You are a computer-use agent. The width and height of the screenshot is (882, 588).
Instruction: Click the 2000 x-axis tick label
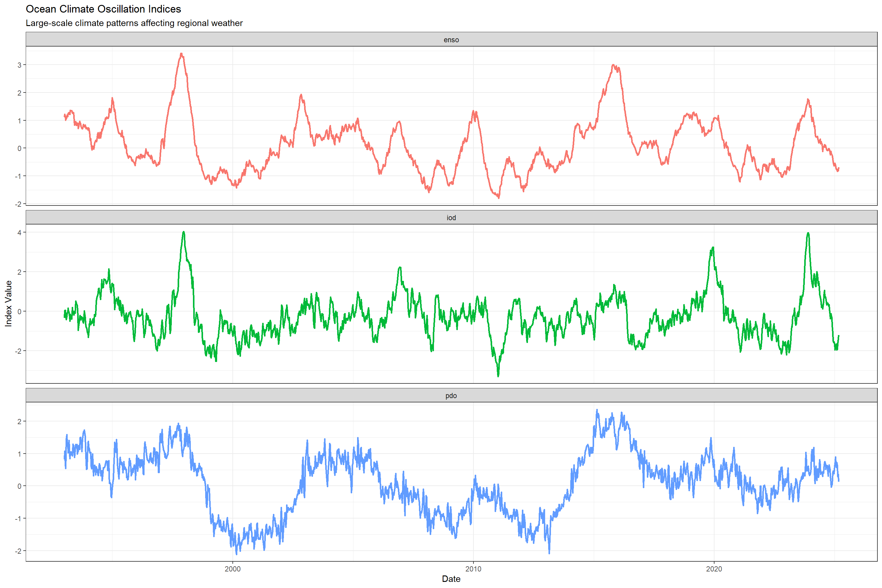click(232, 569)
